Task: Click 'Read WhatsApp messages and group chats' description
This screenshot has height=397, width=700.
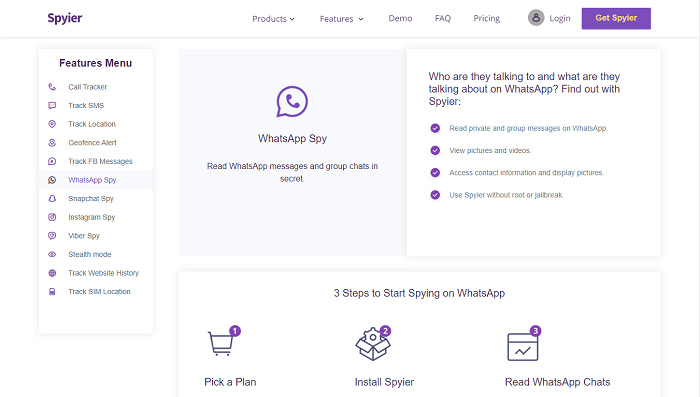Action: click(292, 172)
